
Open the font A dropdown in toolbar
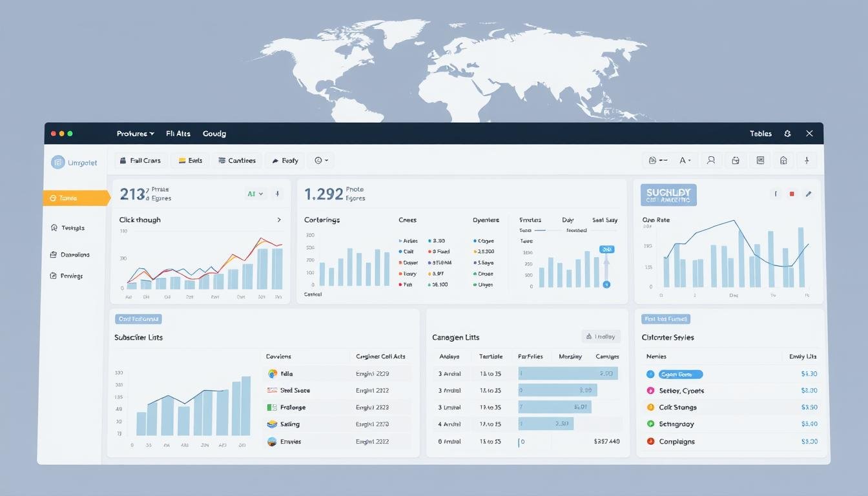[x=685, y=160]
